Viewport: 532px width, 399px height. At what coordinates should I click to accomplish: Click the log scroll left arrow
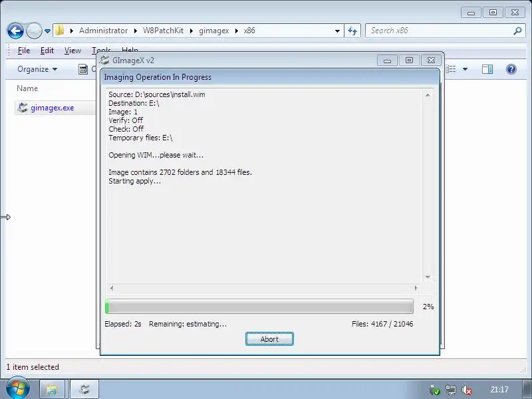(112, 288)
